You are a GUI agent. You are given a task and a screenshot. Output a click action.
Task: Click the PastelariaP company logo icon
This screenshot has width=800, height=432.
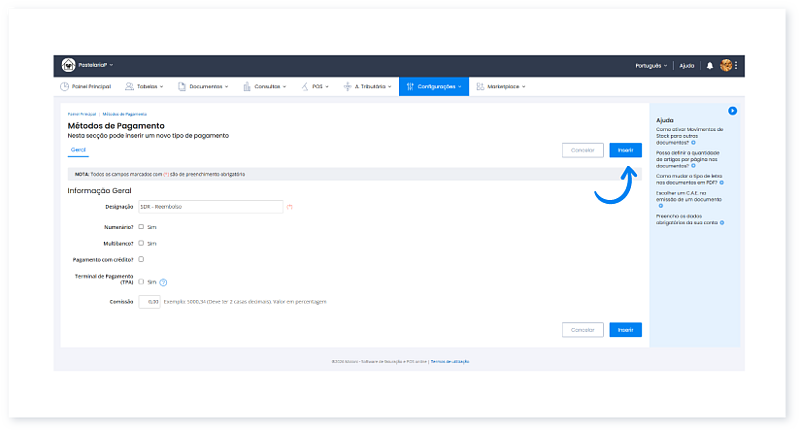click(x=69, y=65)
